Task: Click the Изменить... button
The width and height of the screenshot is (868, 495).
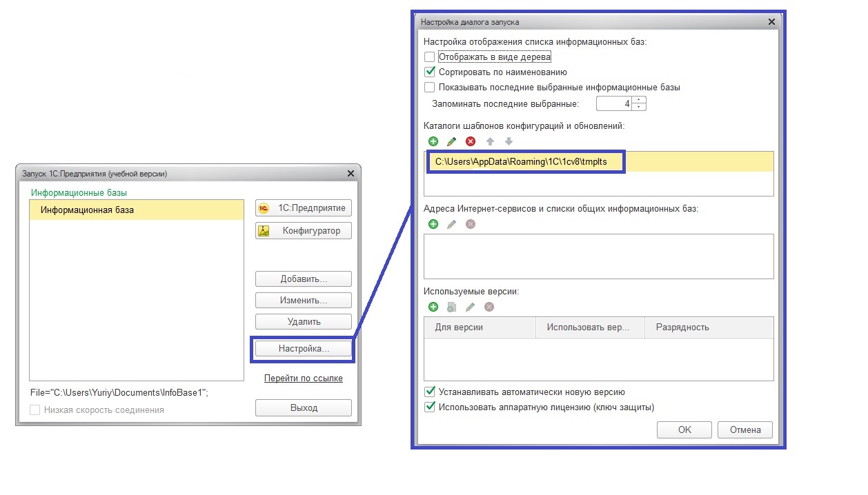Action: coord(304,301)
